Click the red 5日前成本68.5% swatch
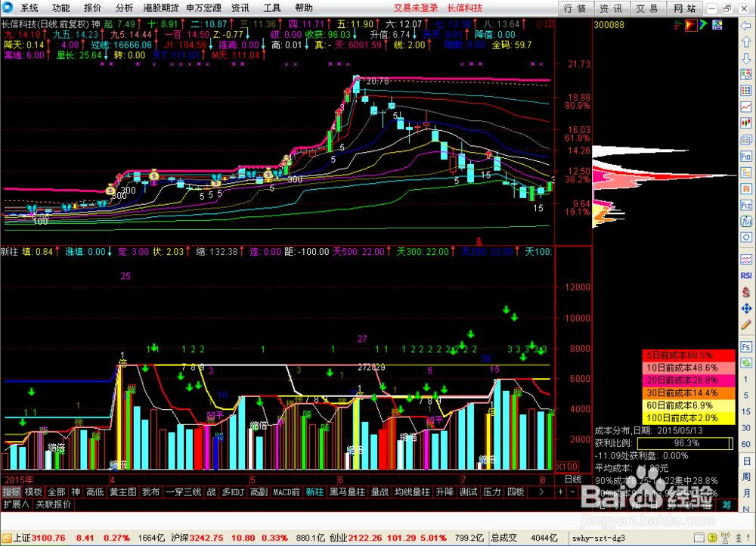The height and width of the screenshot is (546, 756). [689, 355]
